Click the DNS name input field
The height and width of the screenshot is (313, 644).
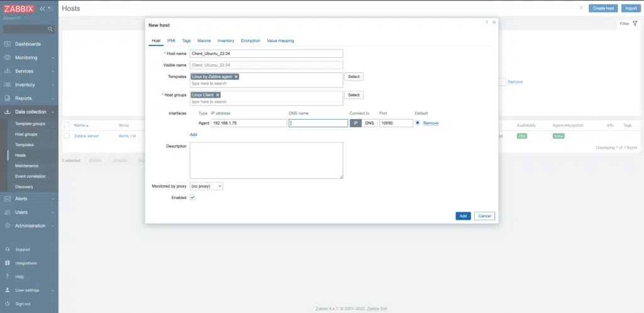pyautogui.click(x=318, y=123)
